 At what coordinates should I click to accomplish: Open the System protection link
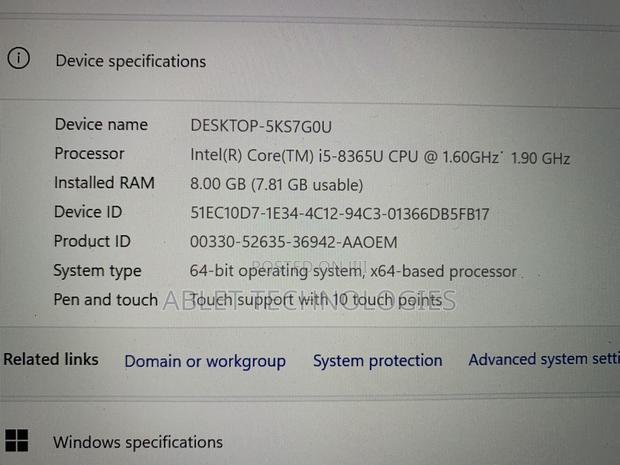(378, 361)
